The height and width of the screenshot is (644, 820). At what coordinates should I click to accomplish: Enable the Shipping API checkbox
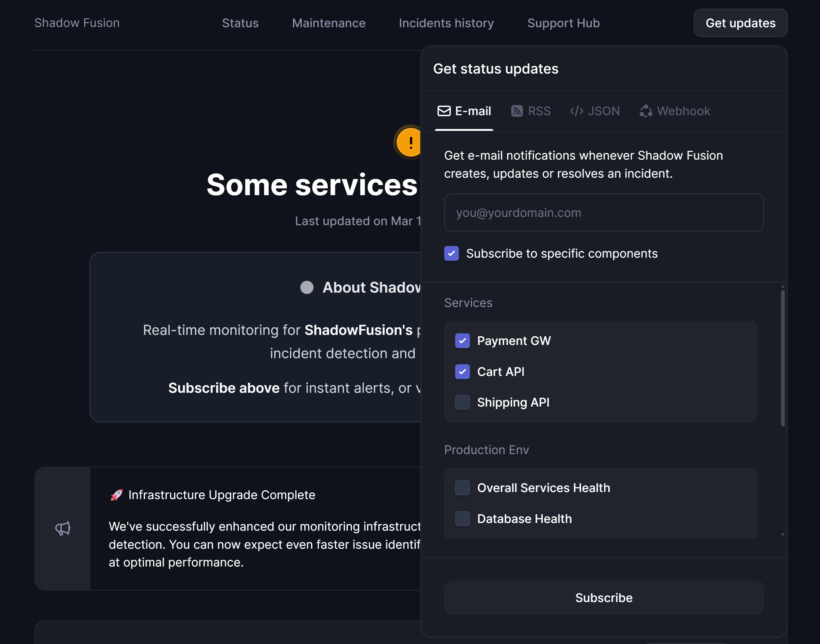click(x=462, y=402)
